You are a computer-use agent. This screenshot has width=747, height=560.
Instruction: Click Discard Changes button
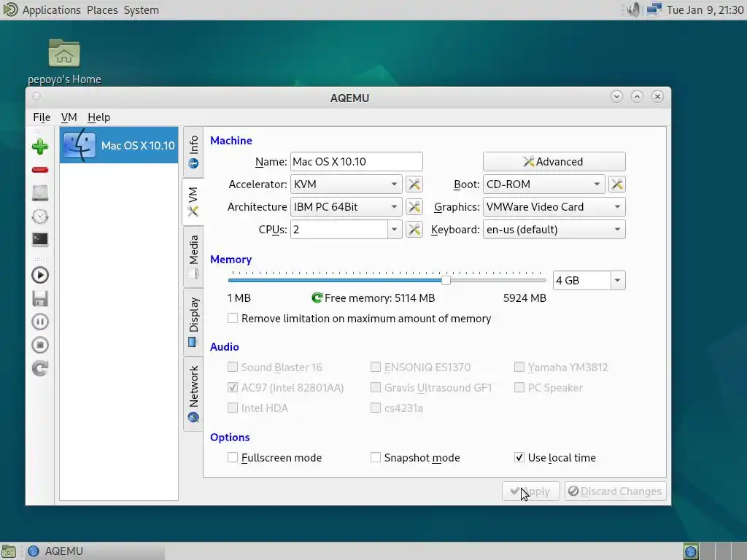[x=615, y=491]
